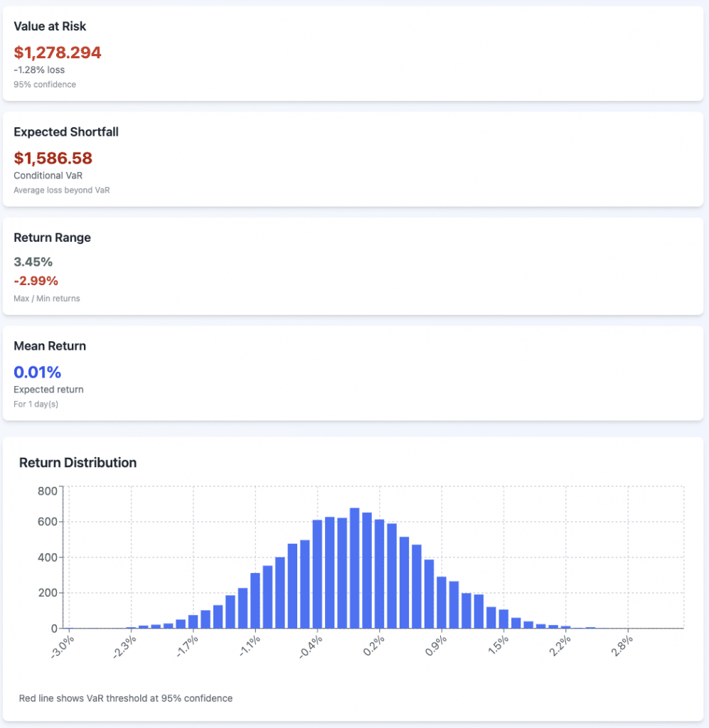The width and height of the screenshot is (709, 728).
Task: Select the -2.99% min return value
Action: click(36, 280)
